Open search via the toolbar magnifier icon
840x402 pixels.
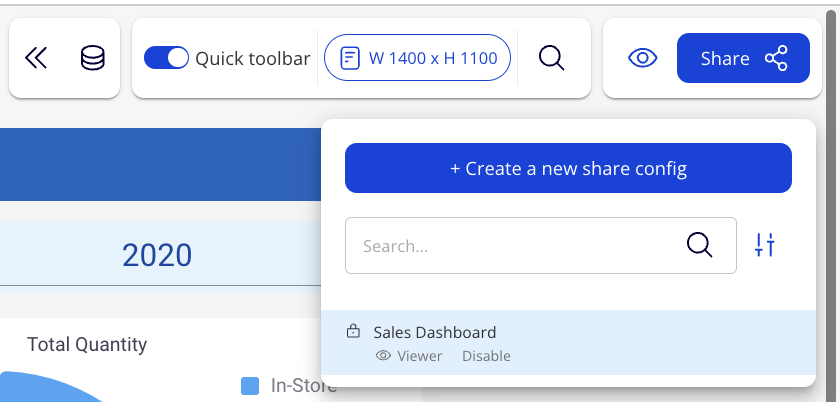click(552, 58)
